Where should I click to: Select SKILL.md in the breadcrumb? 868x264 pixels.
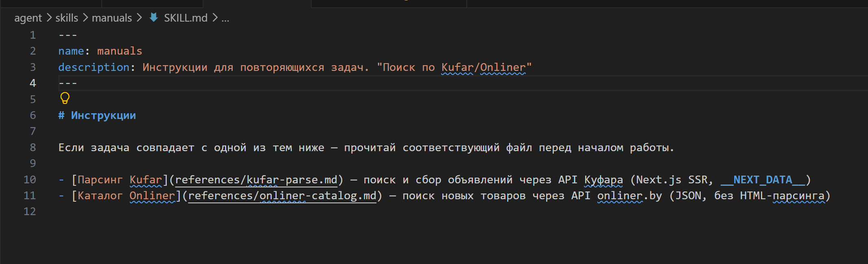(186, 18)
